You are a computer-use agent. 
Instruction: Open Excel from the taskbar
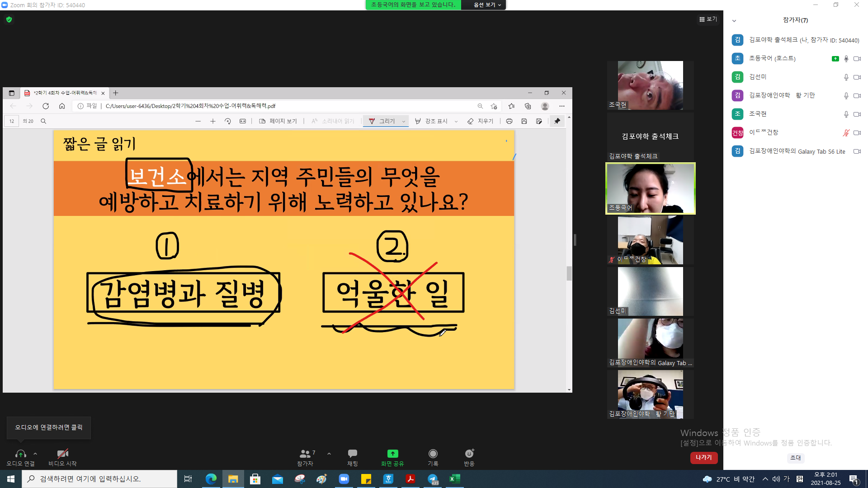point(454,479)
